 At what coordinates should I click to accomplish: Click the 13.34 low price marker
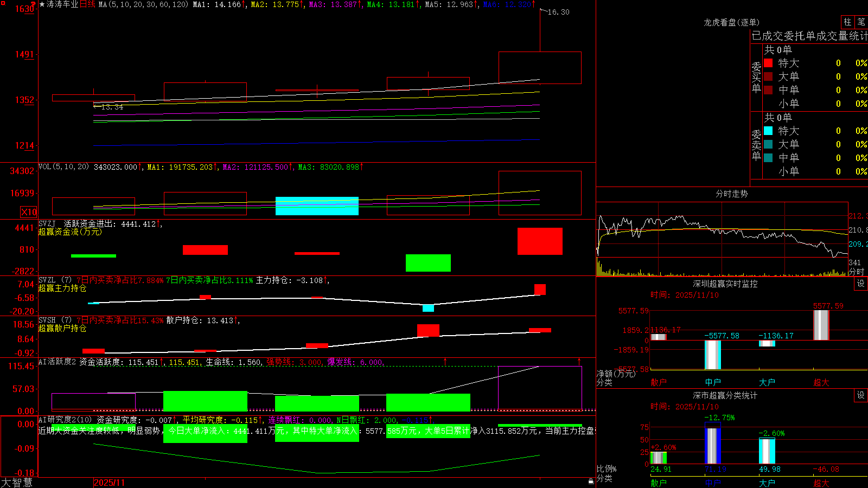(x=112, y=107)
